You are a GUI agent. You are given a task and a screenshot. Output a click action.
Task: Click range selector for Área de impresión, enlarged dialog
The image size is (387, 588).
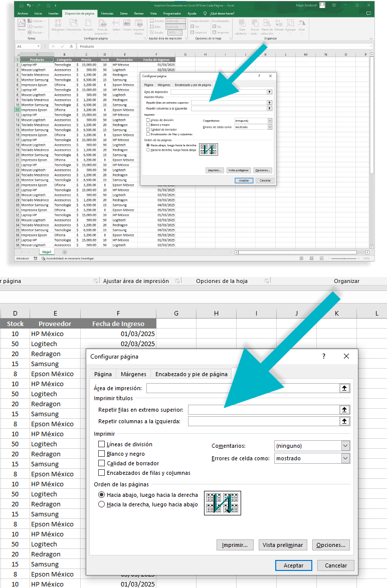344,388
